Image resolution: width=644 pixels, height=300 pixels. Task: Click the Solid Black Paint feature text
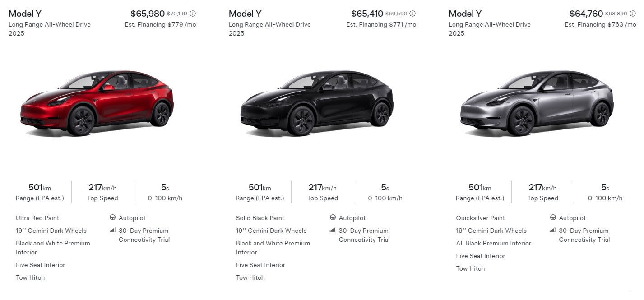(260, 218)
